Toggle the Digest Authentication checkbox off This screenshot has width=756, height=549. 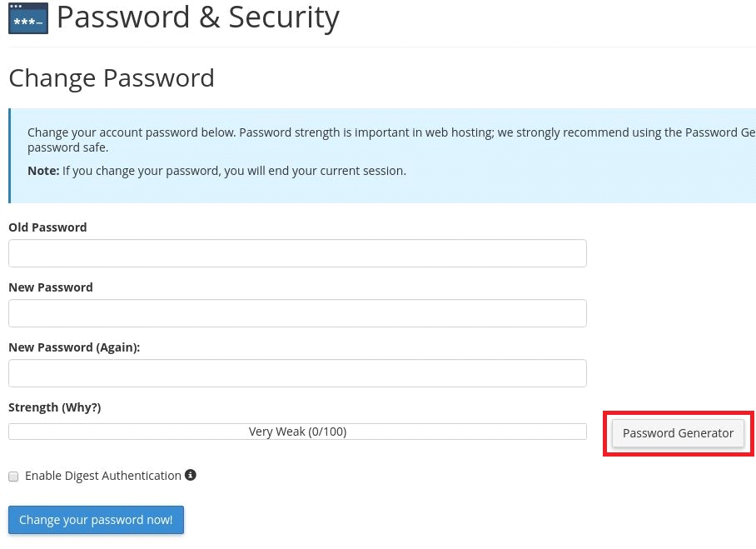pos(13,476)
